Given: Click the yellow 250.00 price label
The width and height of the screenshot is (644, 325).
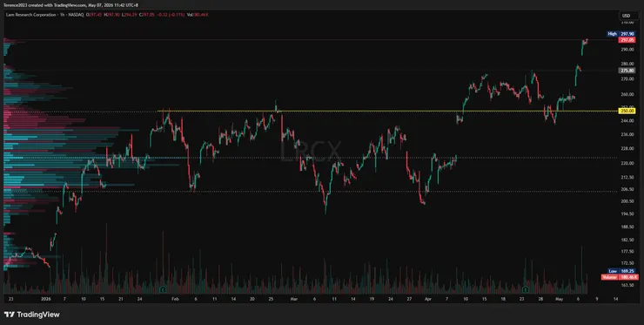Looking at the screenshot, I should (627, 111).
